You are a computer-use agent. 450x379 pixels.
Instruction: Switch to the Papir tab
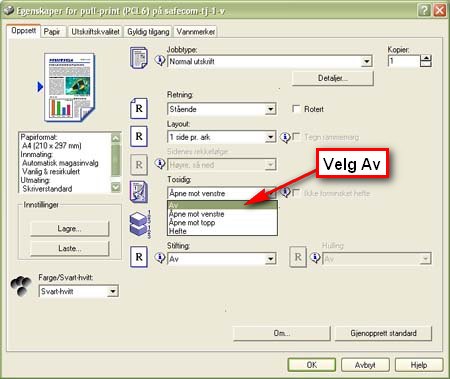pyautogui.click(x=52, y=32)
